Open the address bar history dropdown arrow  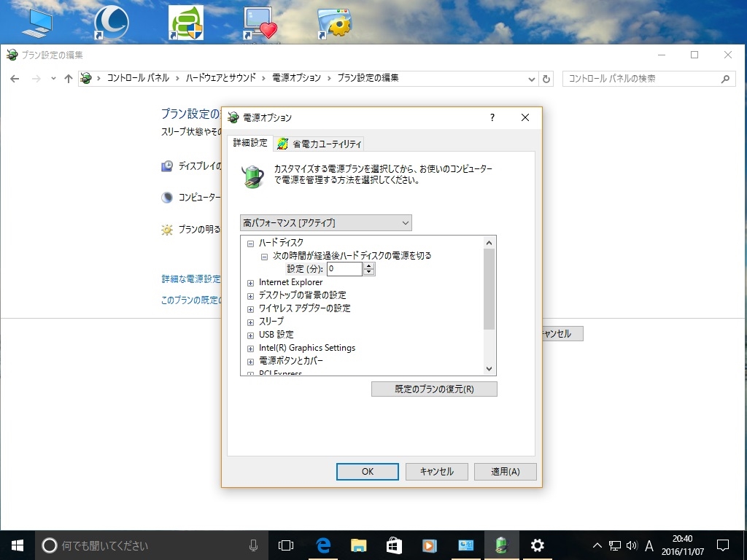point(532,79)
